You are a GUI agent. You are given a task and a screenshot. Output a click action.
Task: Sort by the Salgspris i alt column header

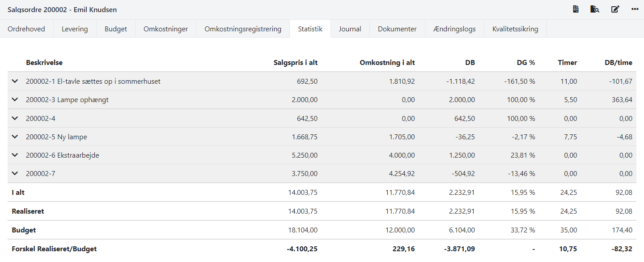pyautogui.click(x=295, y=63)
